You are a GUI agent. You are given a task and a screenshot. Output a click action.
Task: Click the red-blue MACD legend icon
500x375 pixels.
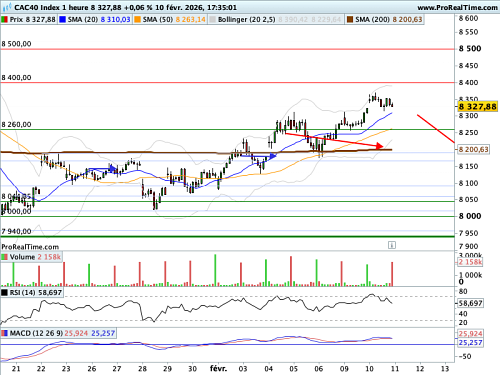tap(5, 333)
